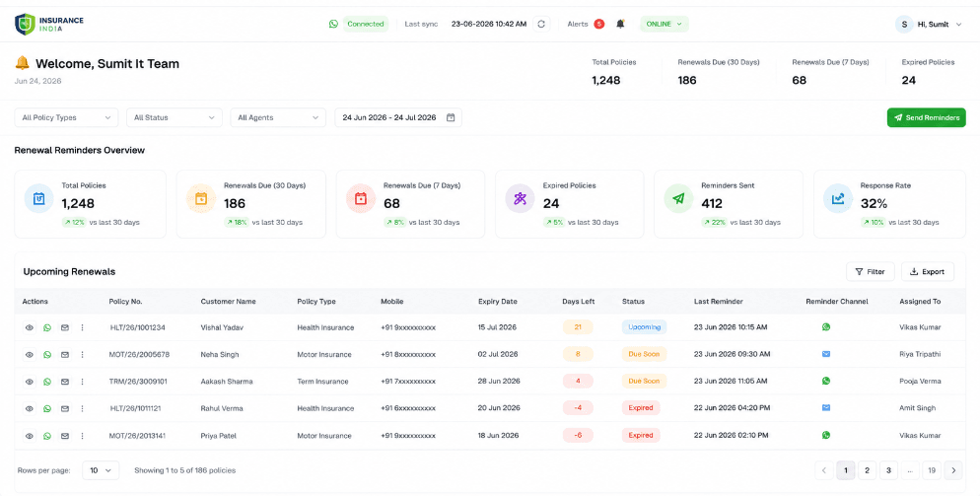Click the Upcoming status badge

[644, 327]
